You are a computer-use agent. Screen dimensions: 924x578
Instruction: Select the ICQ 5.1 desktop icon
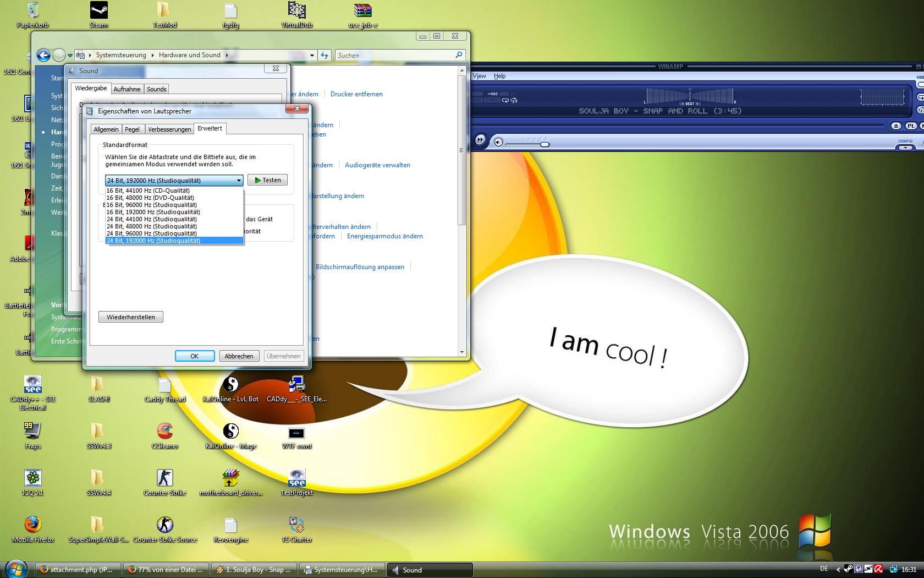coord(32,482)
